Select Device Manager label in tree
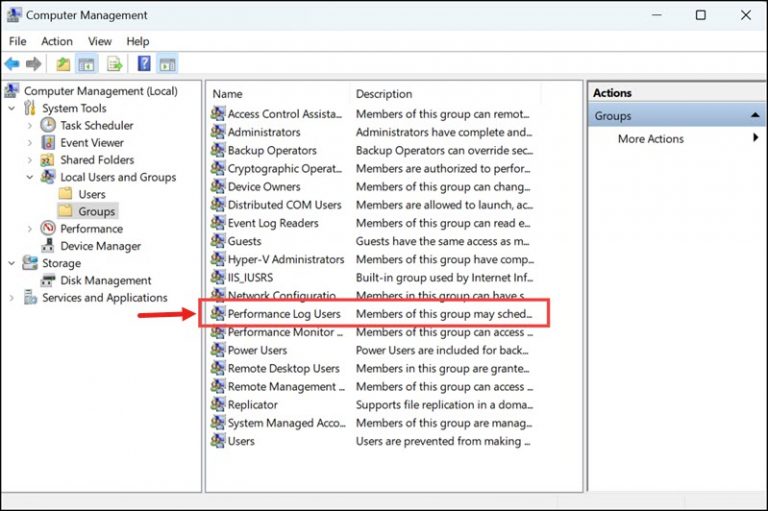This screenshot has height=511, width=768. 100,246
